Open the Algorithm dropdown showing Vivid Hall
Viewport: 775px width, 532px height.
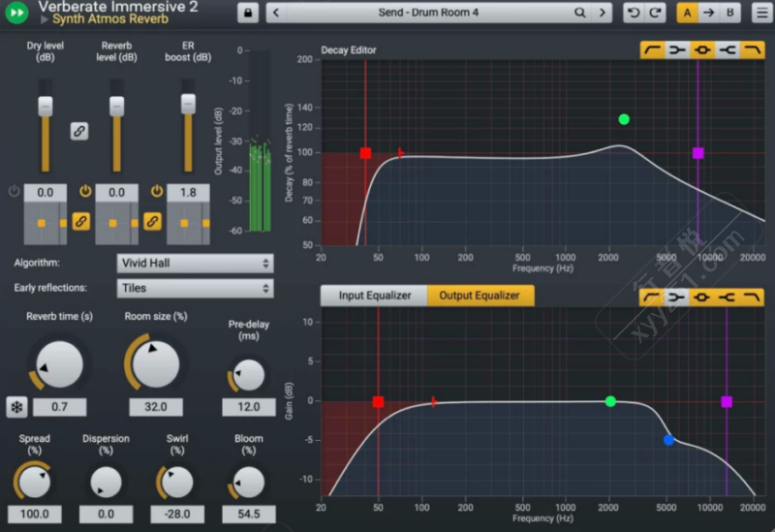point(195,263)
